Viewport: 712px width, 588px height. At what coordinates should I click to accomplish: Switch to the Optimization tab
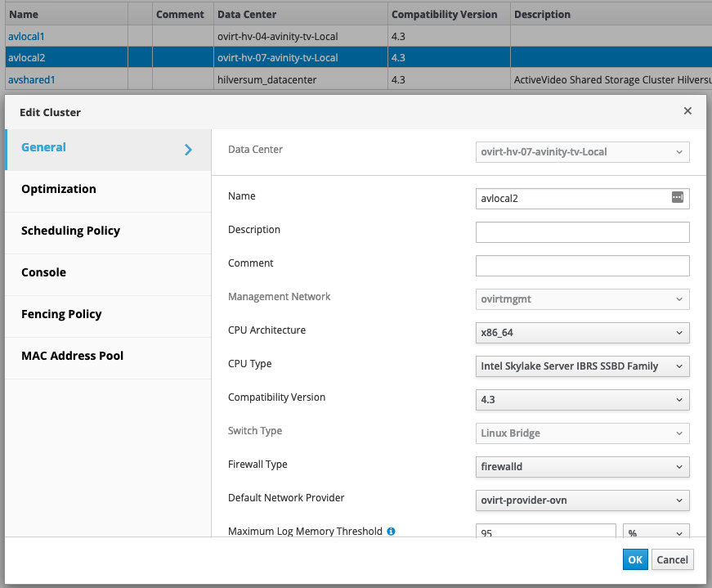tap(59, 189)
